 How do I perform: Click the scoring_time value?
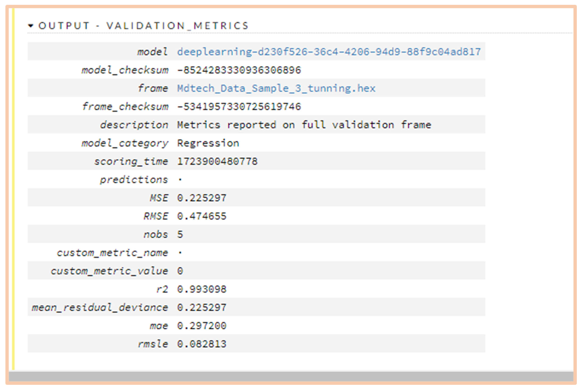click(x=217, y=161)
